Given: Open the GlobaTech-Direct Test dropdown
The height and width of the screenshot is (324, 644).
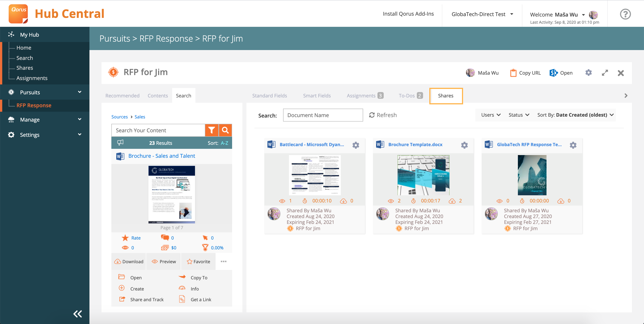Looking at the screenshot, I should (482, 14).
